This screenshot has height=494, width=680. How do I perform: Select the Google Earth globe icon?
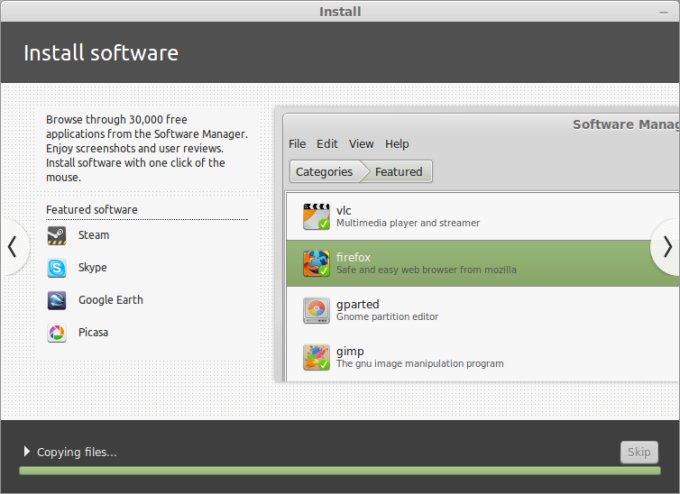tap(57, 300)
